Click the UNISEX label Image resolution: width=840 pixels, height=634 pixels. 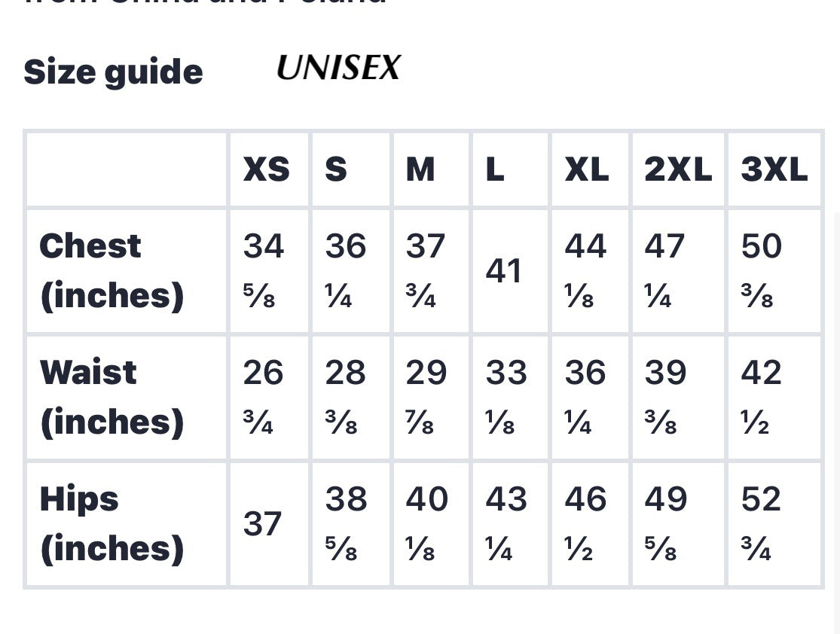pos(338,69)
